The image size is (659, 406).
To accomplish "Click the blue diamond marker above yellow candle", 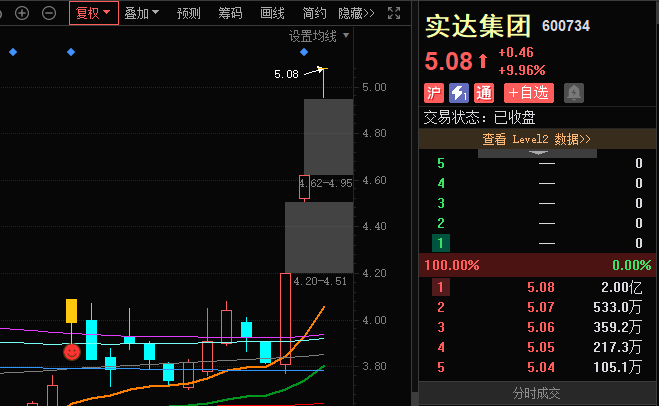I will click(71, 52).
